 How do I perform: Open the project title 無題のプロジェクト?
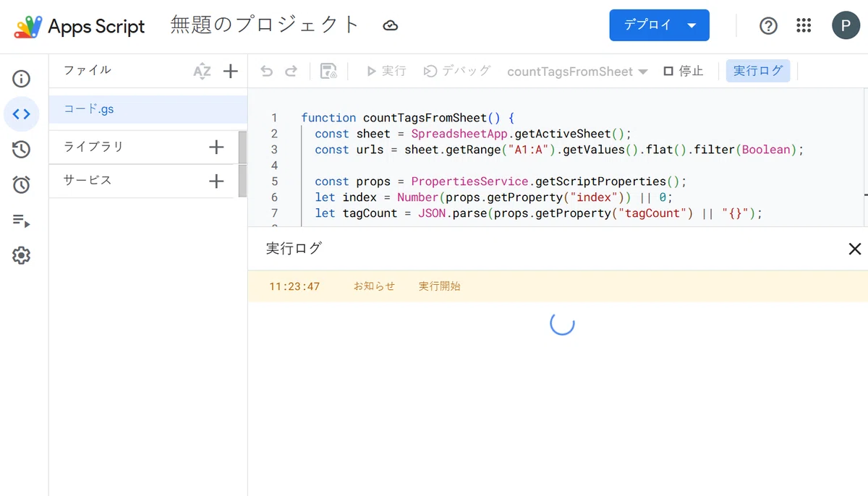pos(265,25)
